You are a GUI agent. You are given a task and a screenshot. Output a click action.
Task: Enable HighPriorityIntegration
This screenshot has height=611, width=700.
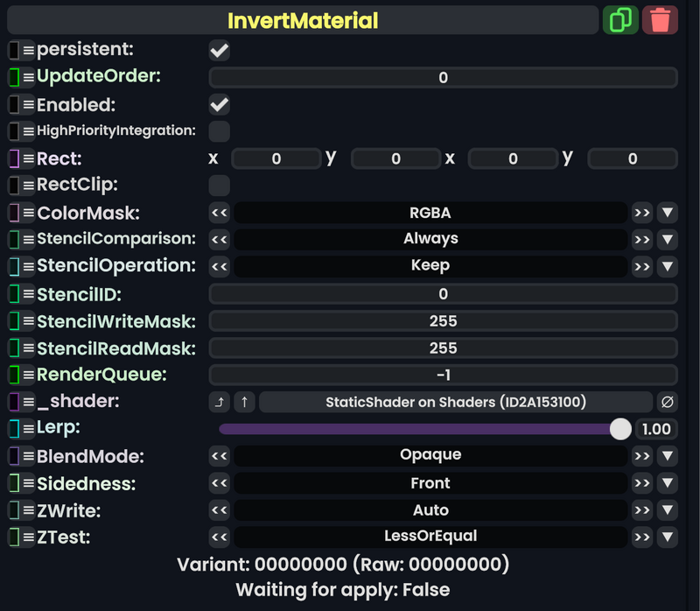[x=219, y=130]
